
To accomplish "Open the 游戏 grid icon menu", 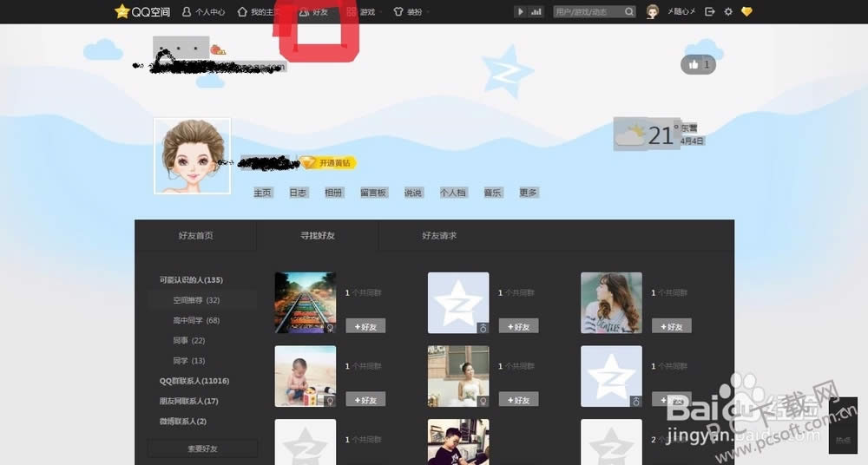I will point(361,11).
